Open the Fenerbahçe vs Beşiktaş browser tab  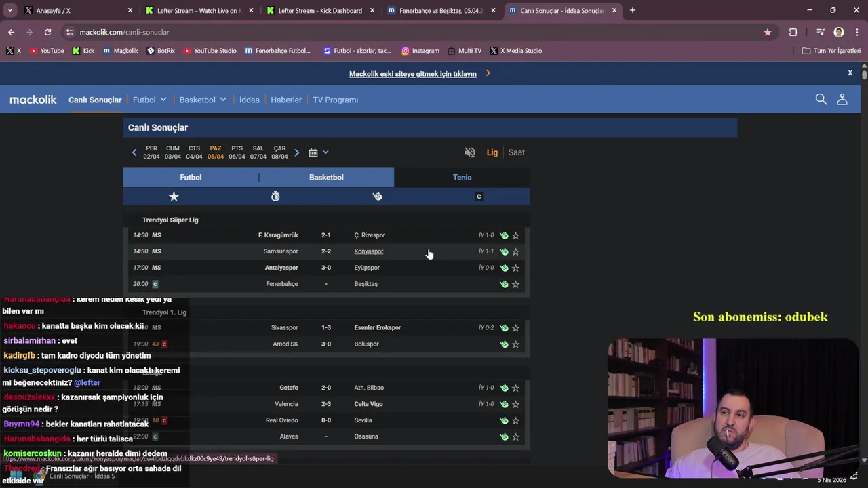click(x=441, y=11)
